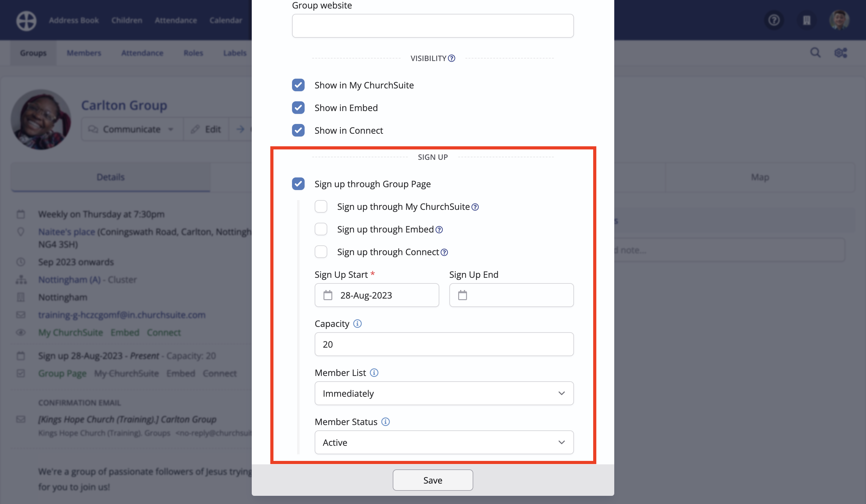Open Nottingham (A) cluster link

click(70, 280)
